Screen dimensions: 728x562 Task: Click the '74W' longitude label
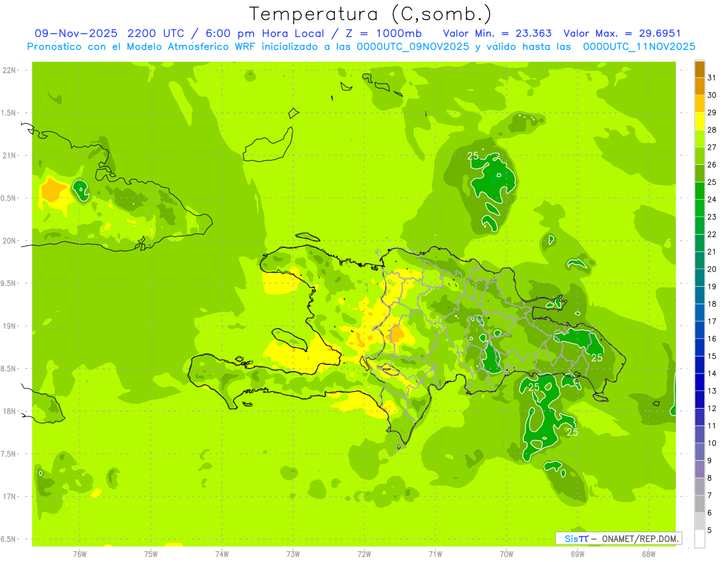coord(222,554)
